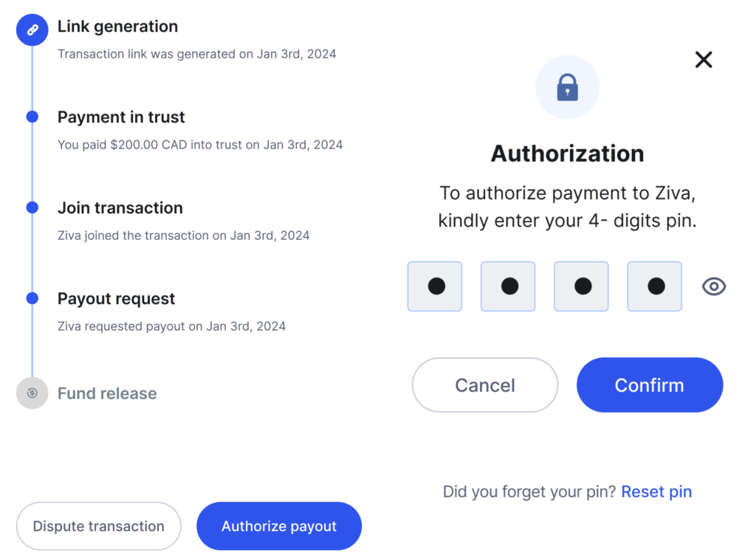This screenshot has width=756, height=559.
Task: Select the Join transaction timeline dot
Action: tap(32, 208)
